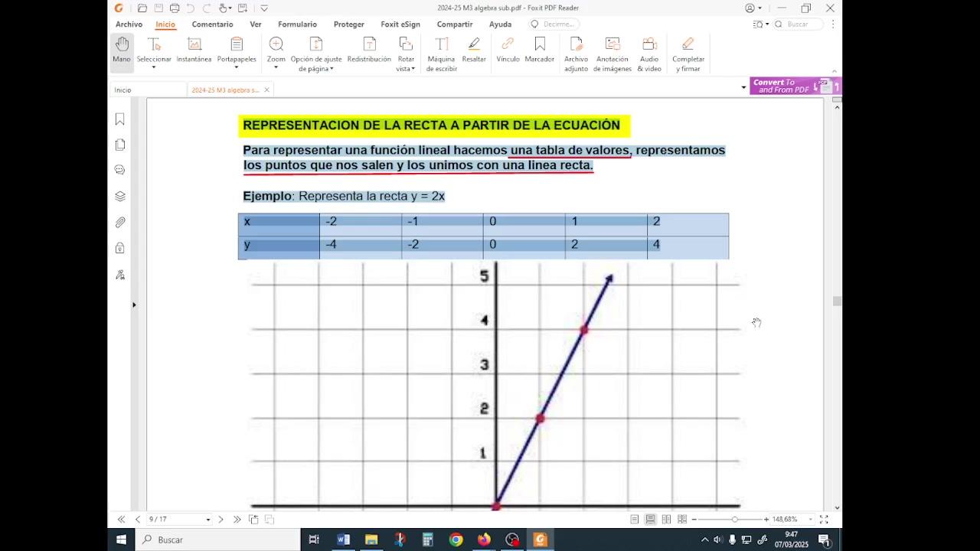Click the zoom out minus button
This screenshot has height=551, width=980.
click(694, 520)
